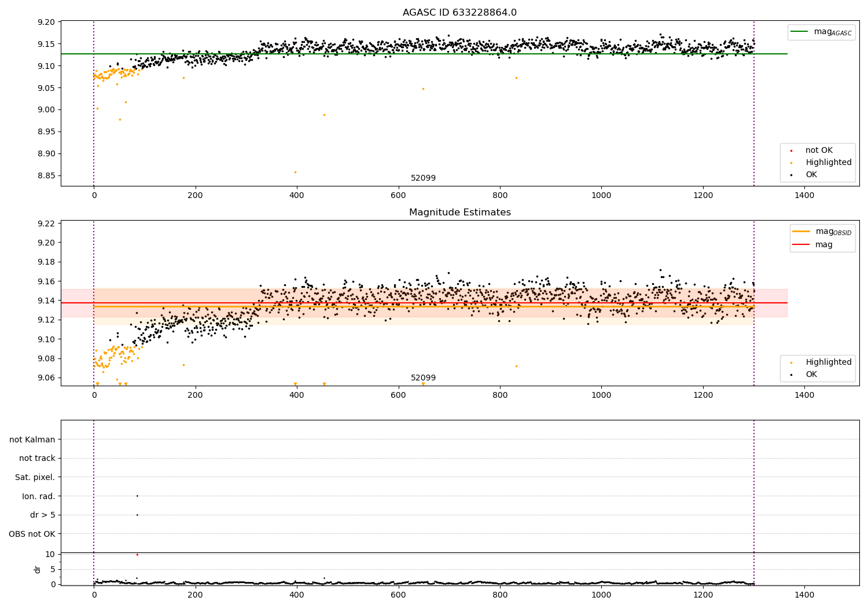Viewport: 868px width, 608px height.
Task: Click the red line sample beside 'mag' legend
Action: (801, 244)
